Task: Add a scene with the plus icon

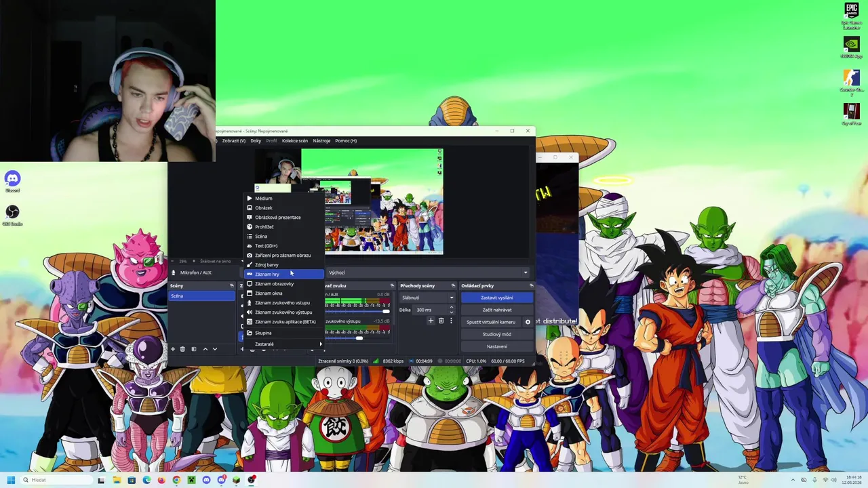Action: tap(173, 349)
